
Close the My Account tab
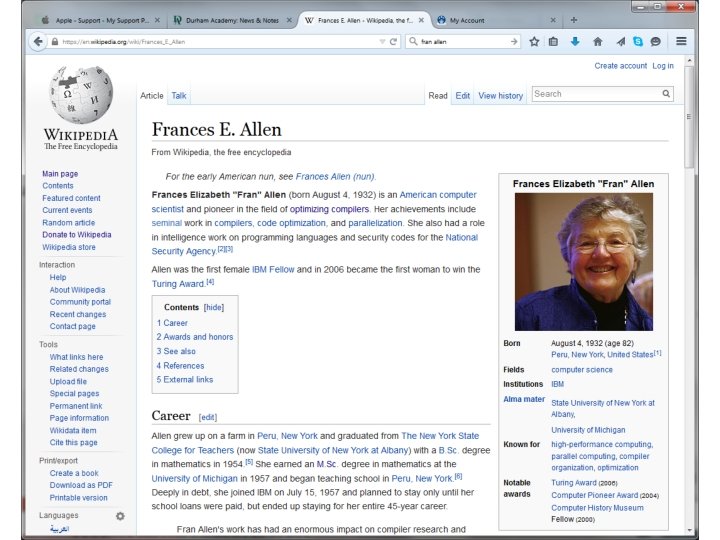pos(553,20)
